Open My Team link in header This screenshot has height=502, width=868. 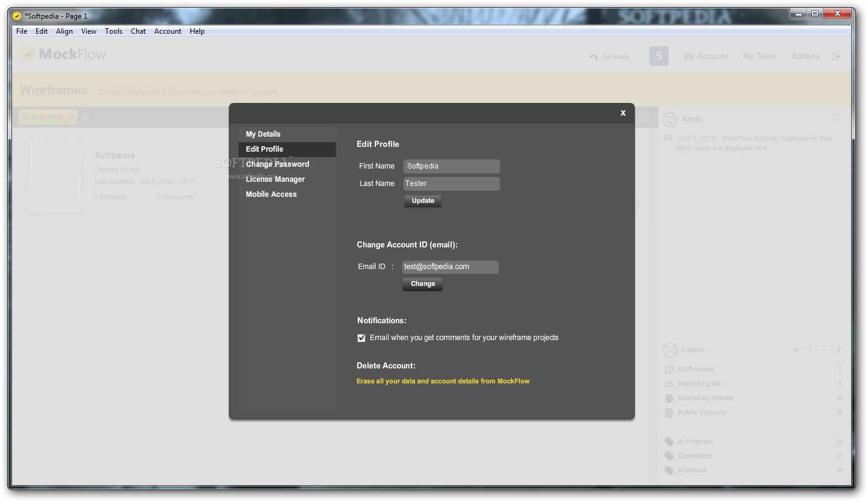[x=759, y=57]
